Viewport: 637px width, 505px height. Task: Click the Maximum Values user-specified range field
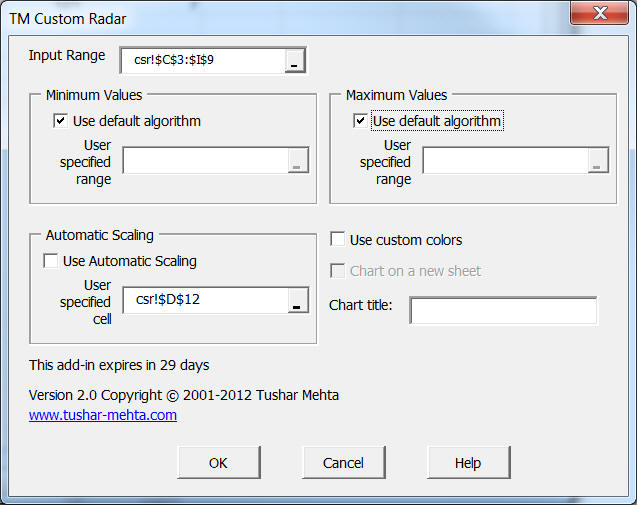coord(505,161)
